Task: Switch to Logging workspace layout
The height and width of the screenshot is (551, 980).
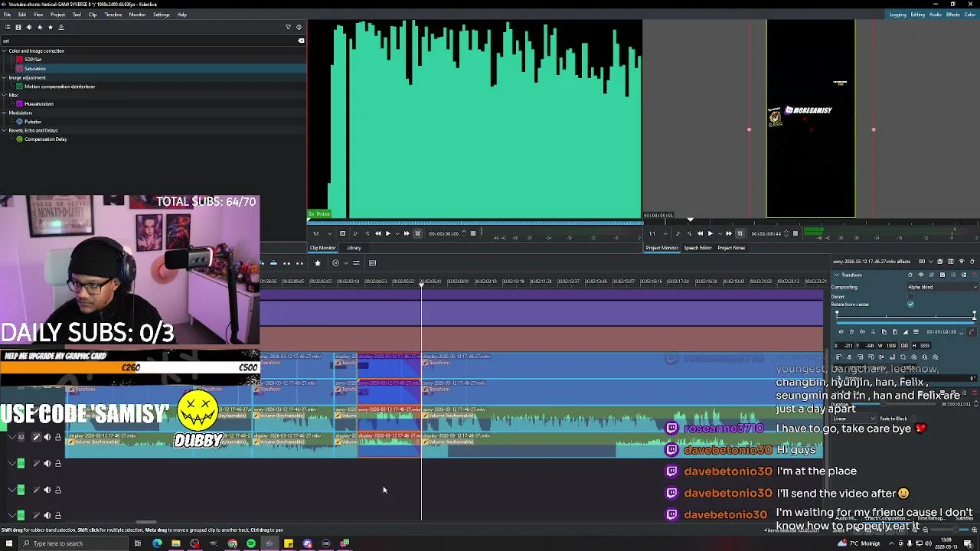Action: click(x=897, y=15)
